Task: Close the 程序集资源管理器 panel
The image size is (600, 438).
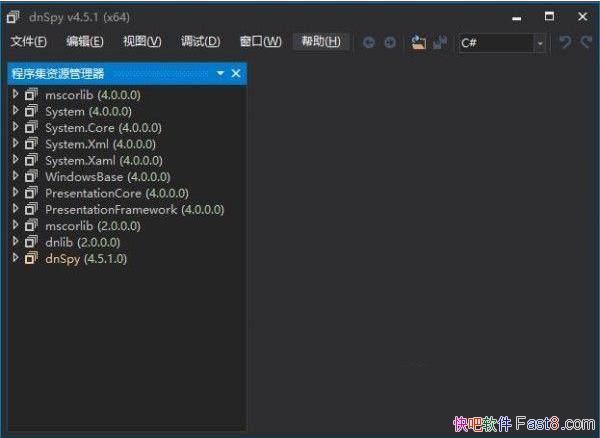Action: point(236,73)
